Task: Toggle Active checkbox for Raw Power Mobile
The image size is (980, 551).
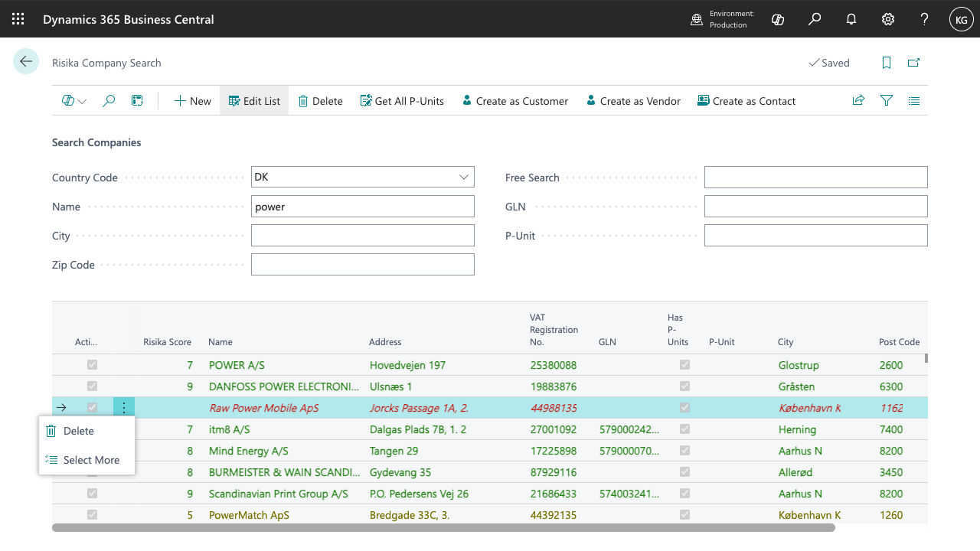Action: 92,408
